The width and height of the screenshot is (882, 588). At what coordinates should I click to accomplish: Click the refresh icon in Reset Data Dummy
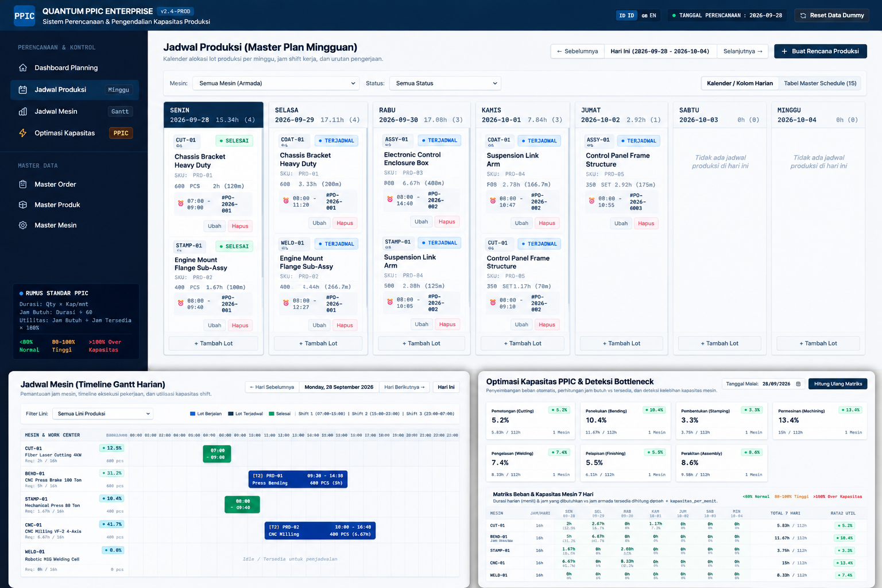point(803,16)
